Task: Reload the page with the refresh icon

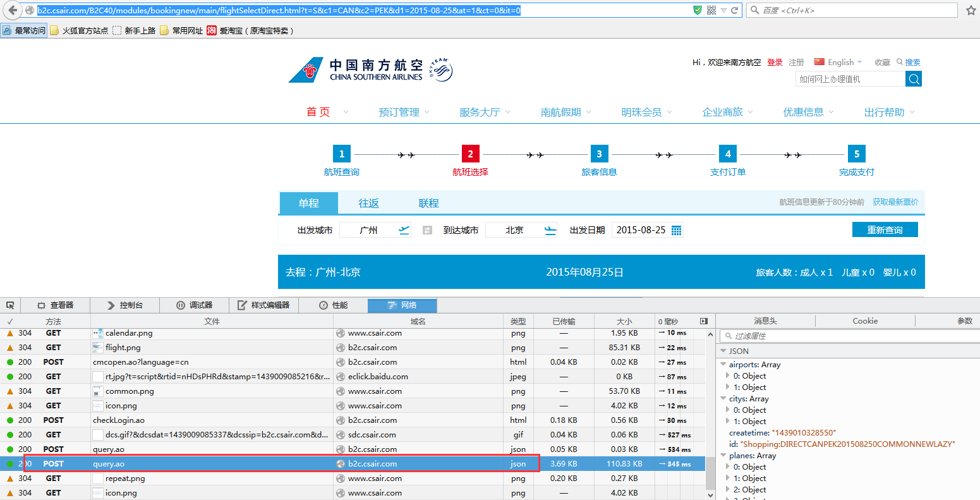Action: point(734,10)
